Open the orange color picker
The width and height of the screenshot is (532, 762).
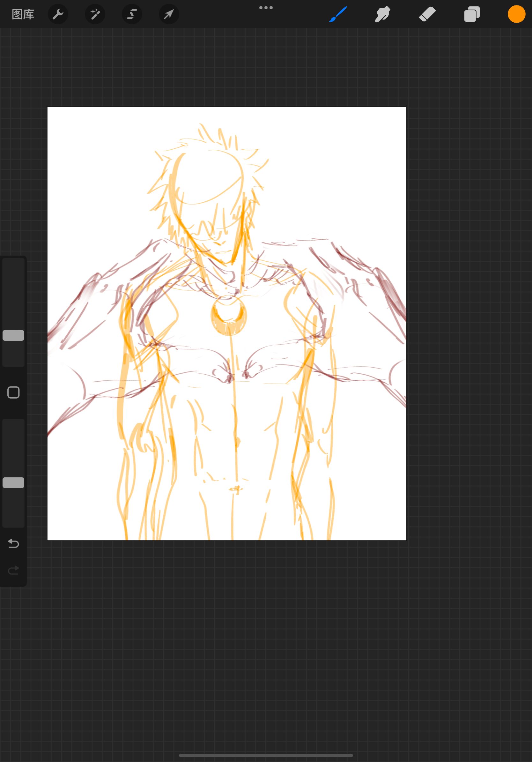click(516, 14)
